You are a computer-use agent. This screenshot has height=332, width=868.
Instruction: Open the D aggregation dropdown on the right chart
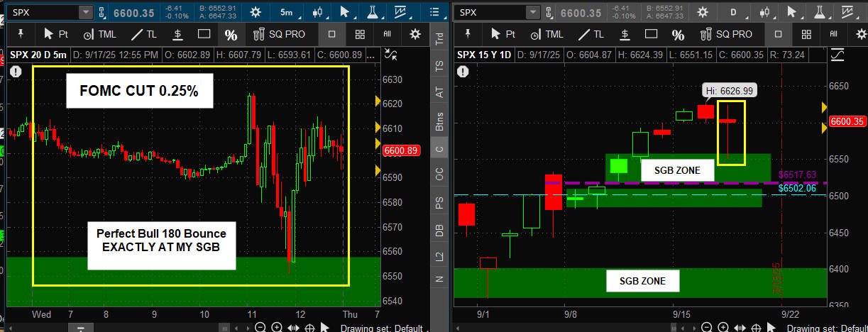pyautogui.click(x=735, y=12)
